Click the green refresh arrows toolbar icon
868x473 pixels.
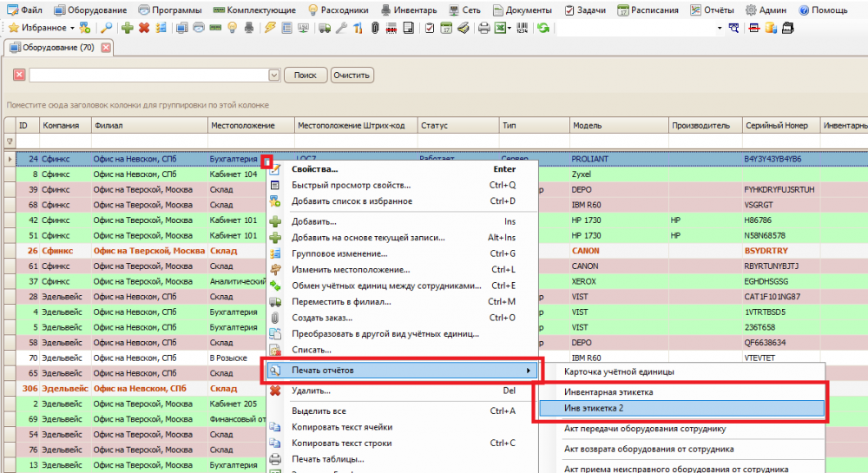(543, 28)
